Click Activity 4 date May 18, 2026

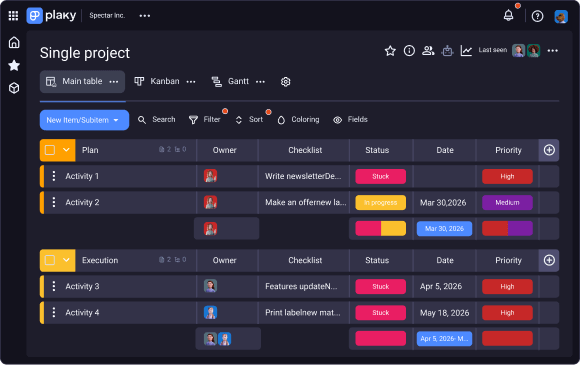coord(444,313)
